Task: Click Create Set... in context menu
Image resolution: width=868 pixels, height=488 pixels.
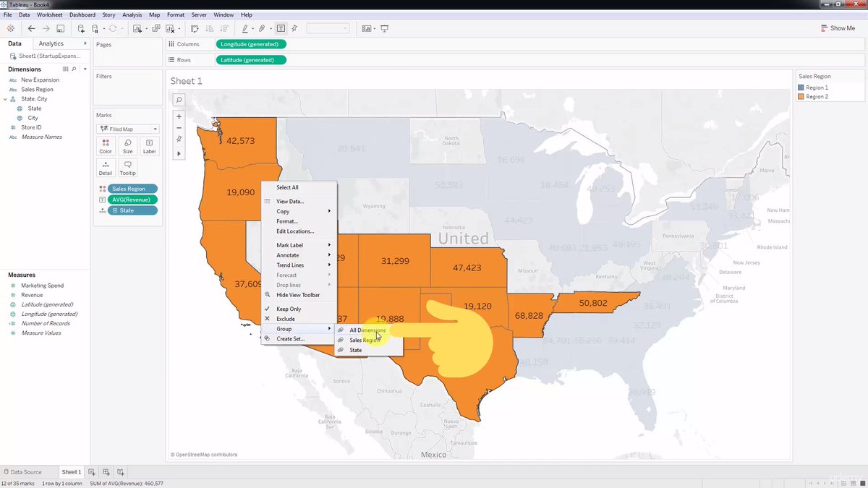Action: (299, 338)
